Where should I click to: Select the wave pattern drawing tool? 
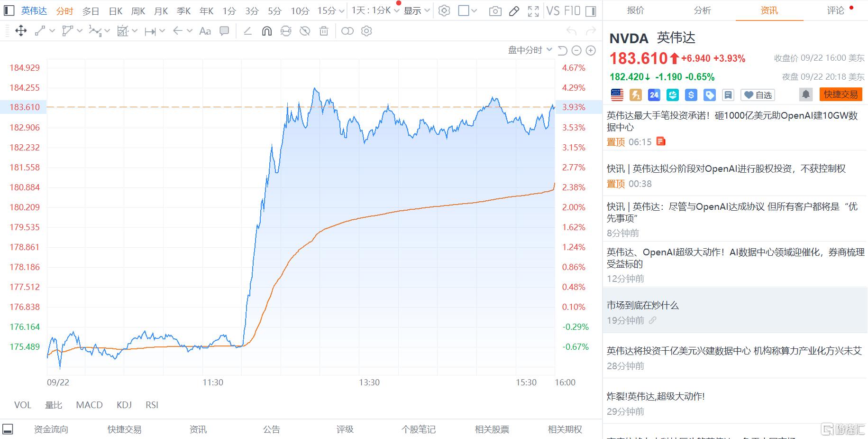pyautogui.click(x=95, y=31)
